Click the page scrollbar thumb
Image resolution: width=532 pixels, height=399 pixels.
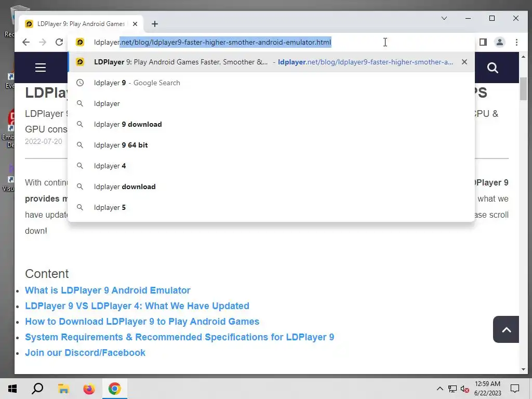pyautogui.click(x=523, y=88)
